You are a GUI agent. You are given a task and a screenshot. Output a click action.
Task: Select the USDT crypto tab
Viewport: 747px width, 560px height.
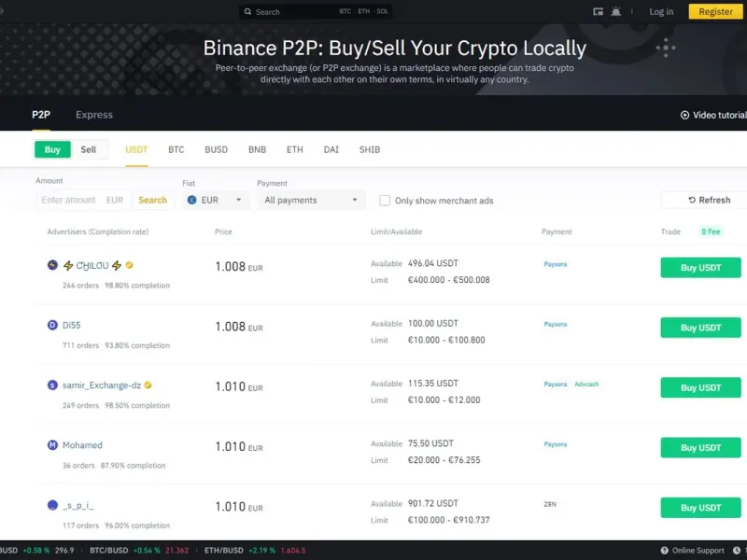point(136,149)
